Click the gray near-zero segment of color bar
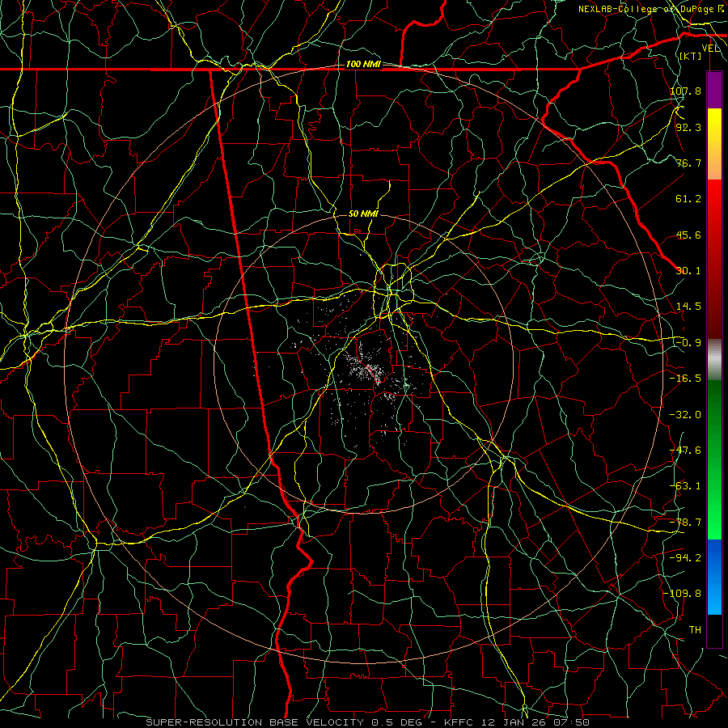 tap(714, 359)
